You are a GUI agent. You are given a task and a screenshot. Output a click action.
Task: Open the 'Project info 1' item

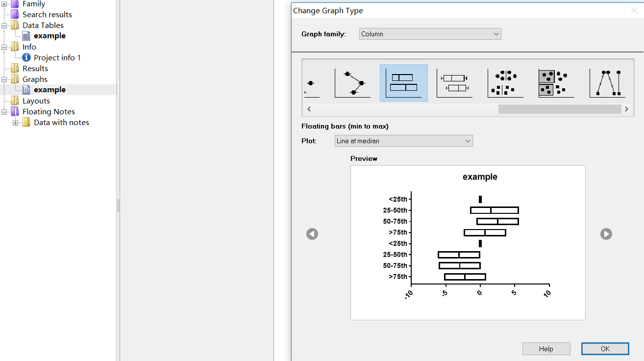pyautogui.click(x=57, y=57)
